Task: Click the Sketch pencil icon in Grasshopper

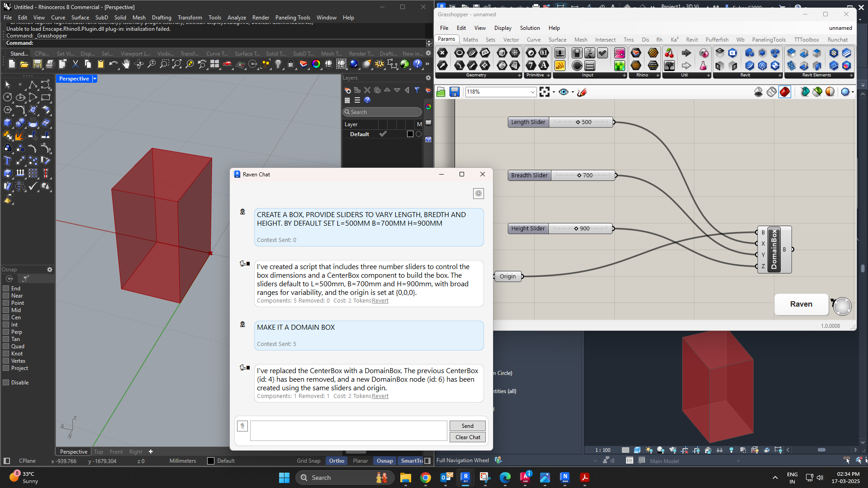Action: point(582,92)
